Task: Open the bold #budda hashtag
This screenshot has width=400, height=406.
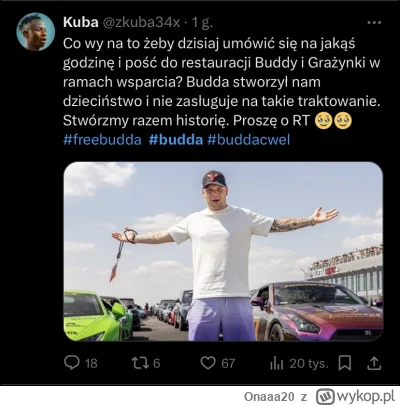Action: click(176, 140)
